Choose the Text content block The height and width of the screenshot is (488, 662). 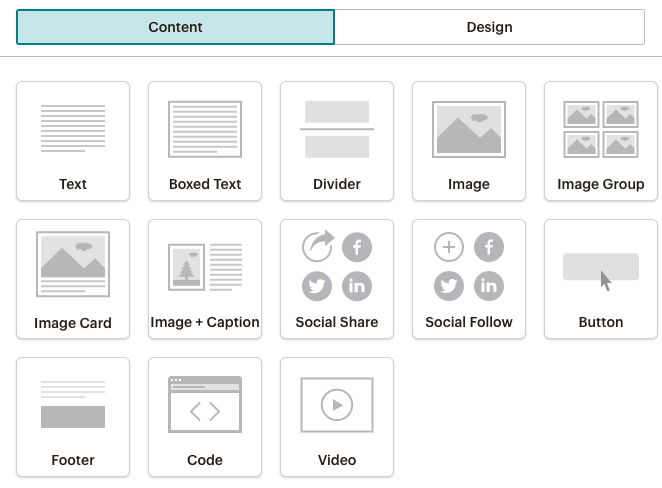[x=73, y=141]
